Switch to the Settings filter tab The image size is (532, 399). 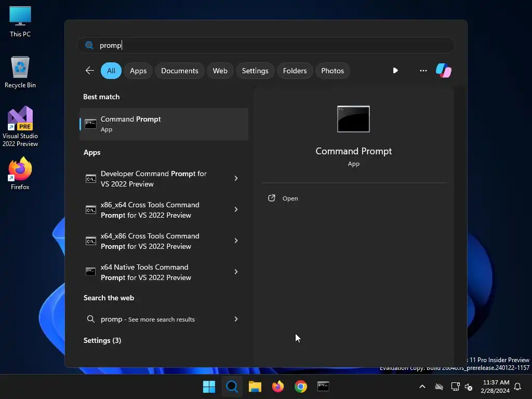[255, 71]
